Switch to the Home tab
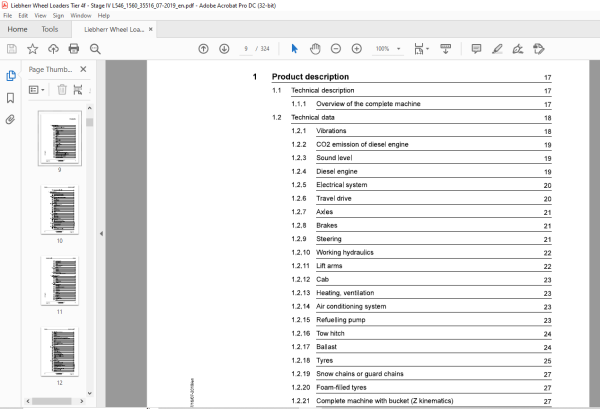This screenshot has width=600, height=409. (17, 29)
